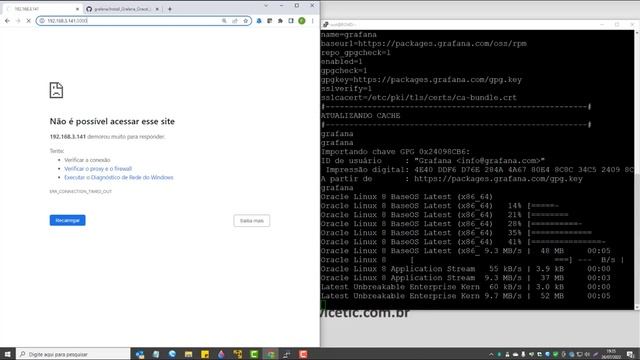Click the volume speaker tray icon
Image resolution: width=640 pixels, height=360 pixels.
click(587, 354)
